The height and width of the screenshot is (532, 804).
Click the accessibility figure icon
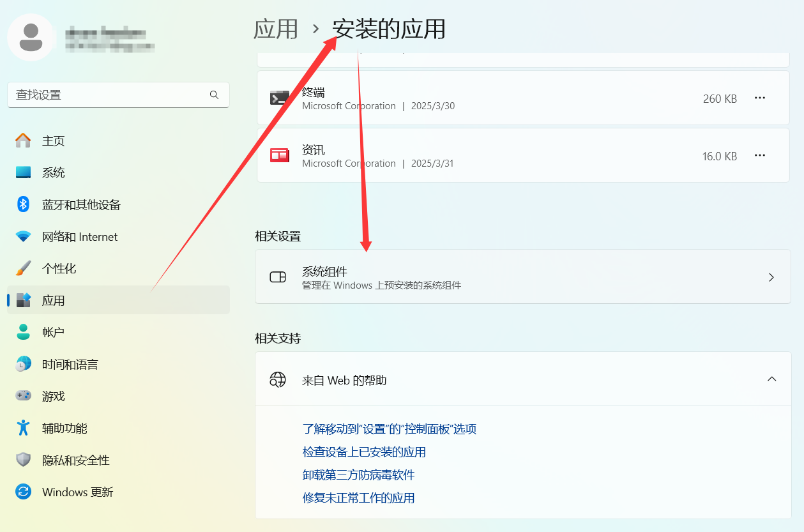(x=23, y=428)
